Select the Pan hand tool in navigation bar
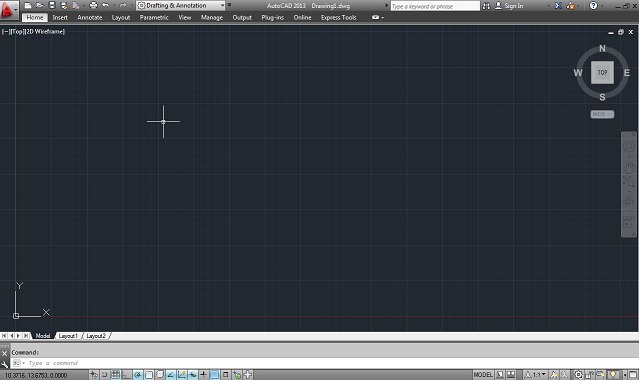This screenshot has height=380, width=639. coord(629,167)
